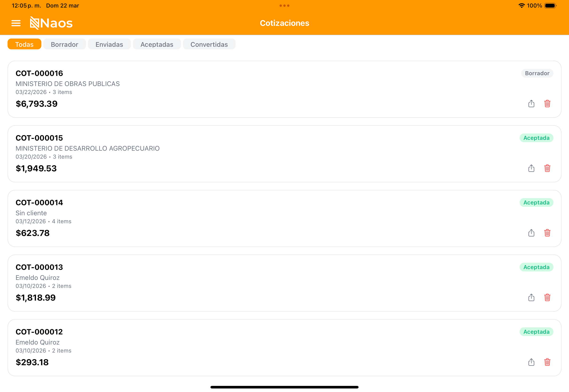Show Enviadas quotations

(109, 44)
